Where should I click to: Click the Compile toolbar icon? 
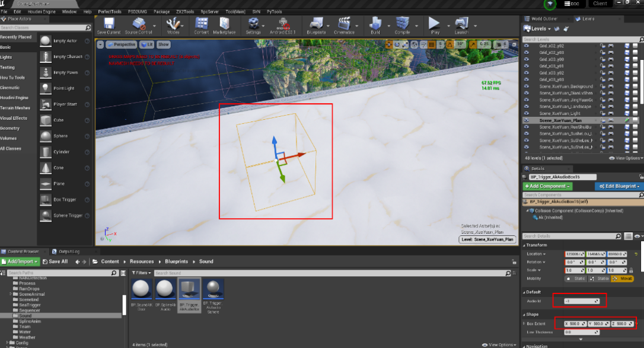402,23
